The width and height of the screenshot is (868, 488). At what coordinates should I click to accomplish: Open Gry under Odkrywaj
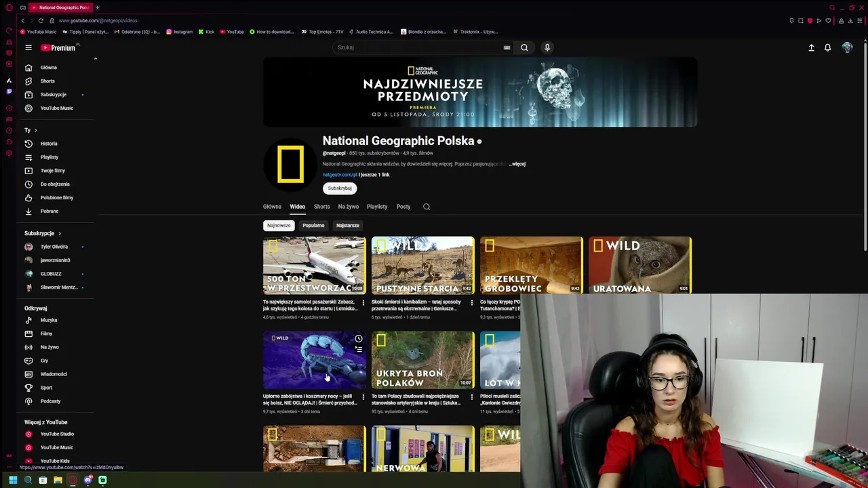click(x=44, y=361)
